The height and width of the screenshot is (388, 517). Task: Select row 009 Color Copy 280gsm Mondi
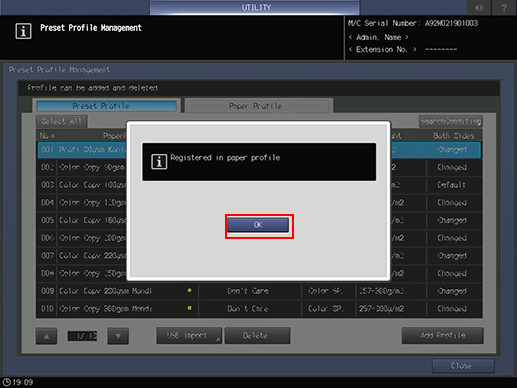[x=259, y=291]
